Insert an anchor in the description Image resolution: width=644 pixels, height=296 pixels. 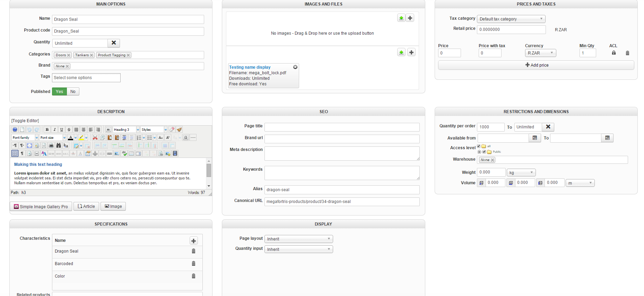pyautogui.click(x=95, y=153)
